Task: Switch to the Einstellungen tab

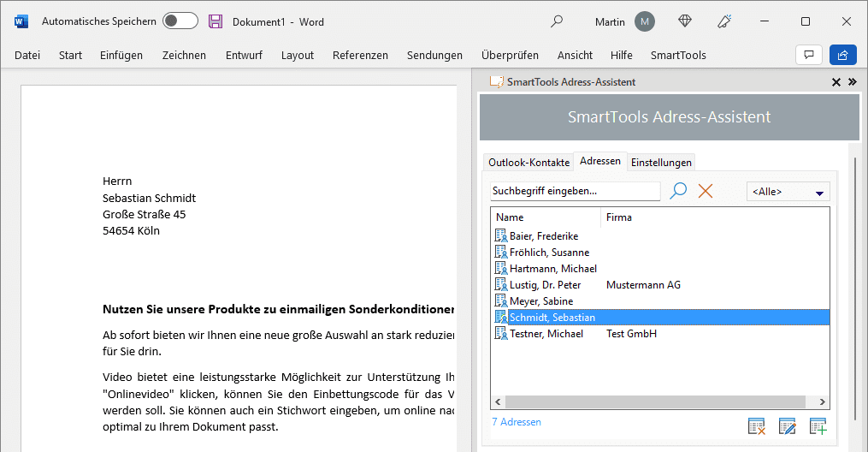Action: [x=662, y=162]
